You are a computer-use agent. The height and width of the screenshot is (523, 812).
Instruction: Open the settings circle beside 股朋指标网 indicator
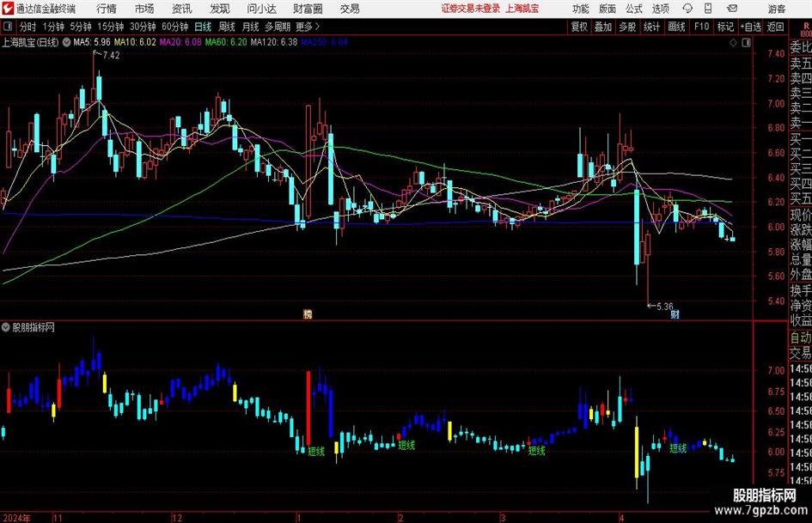pos(6,327)
